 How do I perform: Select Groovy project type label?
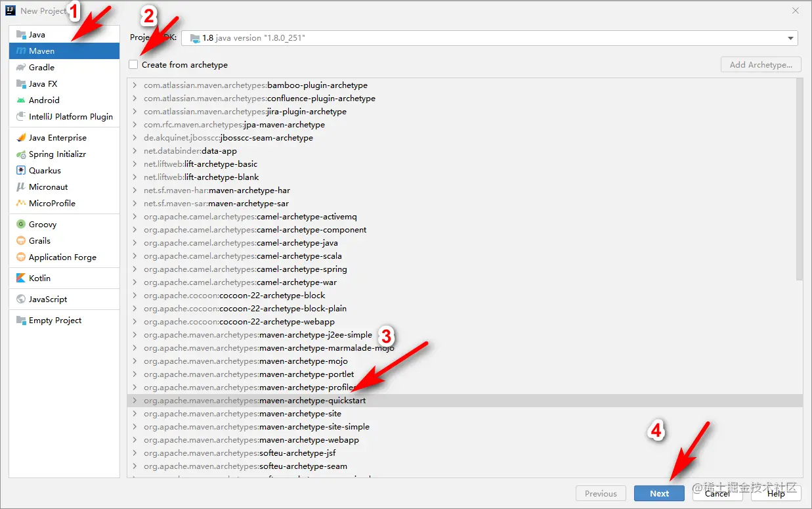43,225
